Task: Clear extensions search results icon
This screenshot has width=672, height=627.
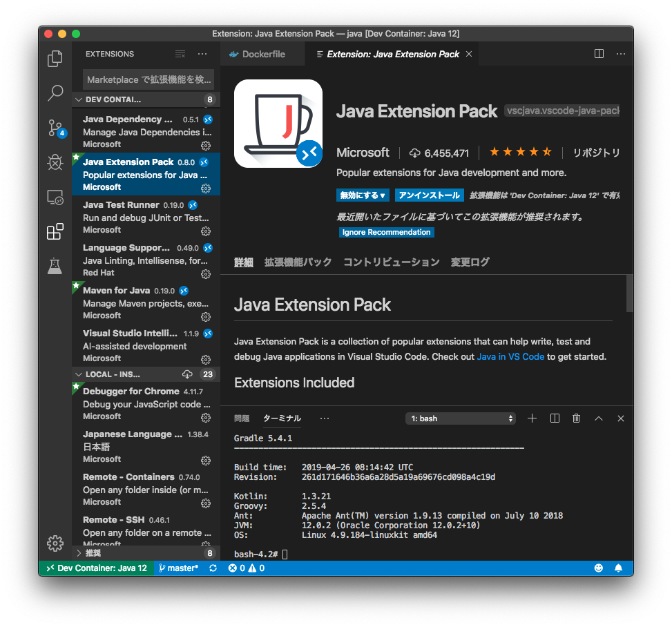Action: (x=180, y=54)
